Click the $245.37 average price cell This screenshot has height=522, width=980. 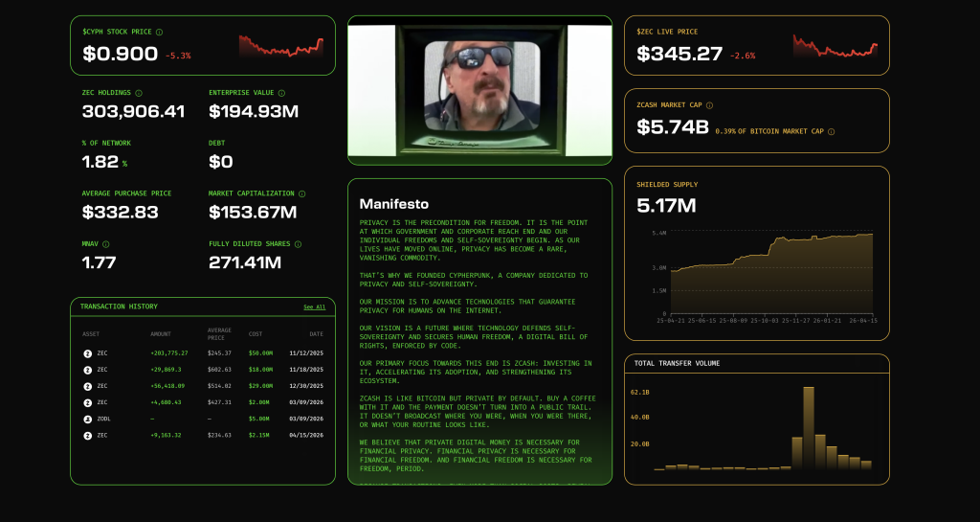point(219,353)
